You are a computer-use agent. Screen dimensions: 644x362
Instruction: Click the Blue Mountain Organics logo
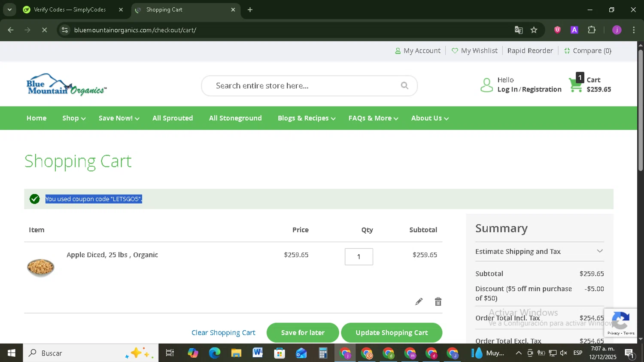[66, 85]
